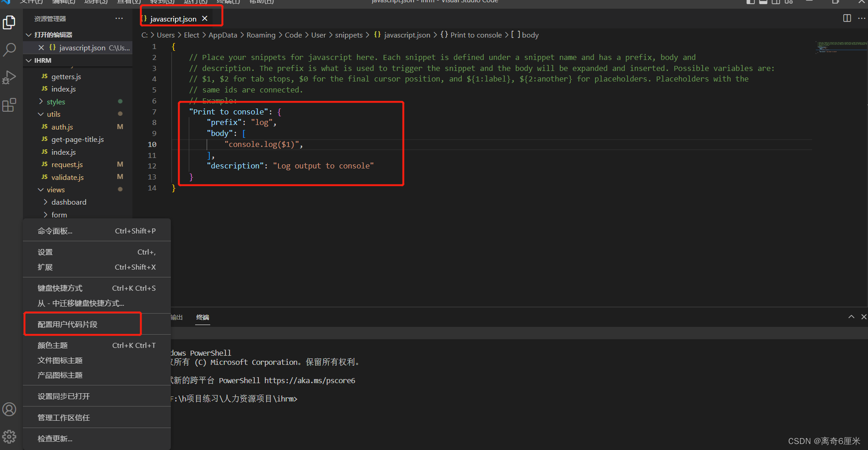
Task: Choose 扩展 from the manage menu
Action: coord(97,267)
